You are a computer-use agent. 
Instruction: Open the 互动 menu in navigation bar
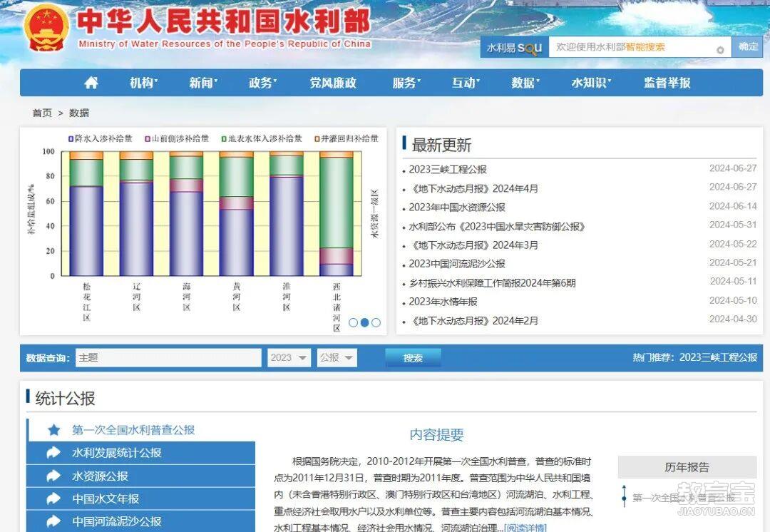coord(466,82)
